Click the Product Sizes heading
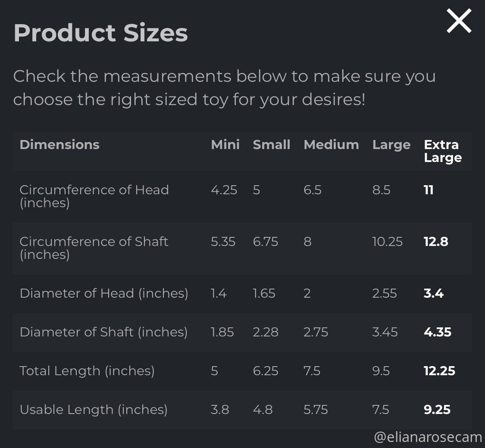Image resolution: width=485 pixels, height=448 pixels. coord(100,33)
